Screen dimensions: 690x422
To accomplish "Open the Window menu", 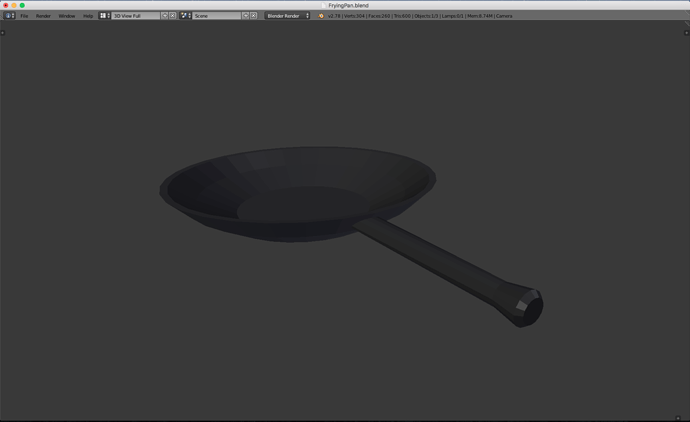I will (x=67, y=16).
